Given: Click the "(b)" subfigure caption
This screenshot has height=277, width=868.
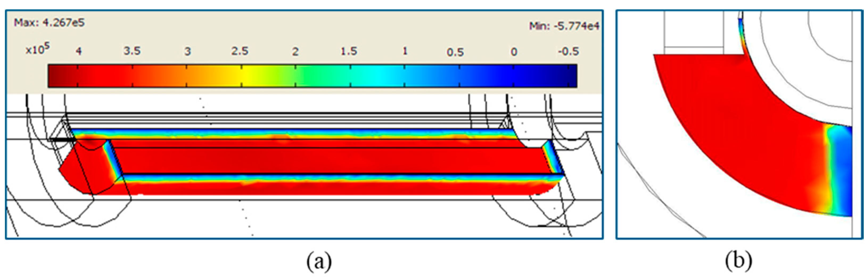Looking at the screenshot, I should [x=739, y=261].
